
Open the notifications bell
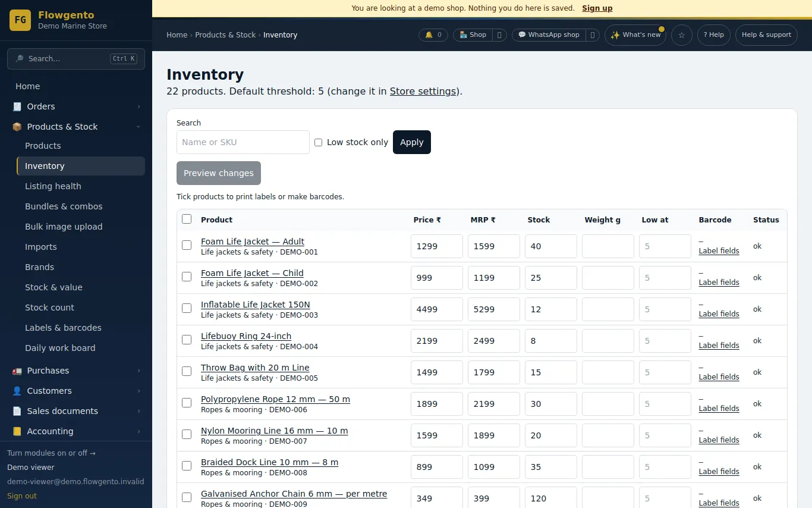click(x=433, y=35)
